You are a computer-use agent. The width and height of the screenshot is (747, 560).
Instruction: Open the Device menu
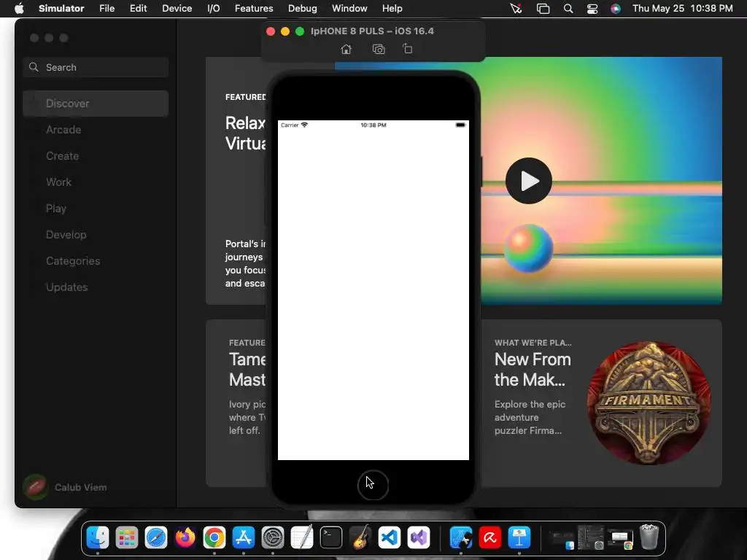(x=177, y=8)
